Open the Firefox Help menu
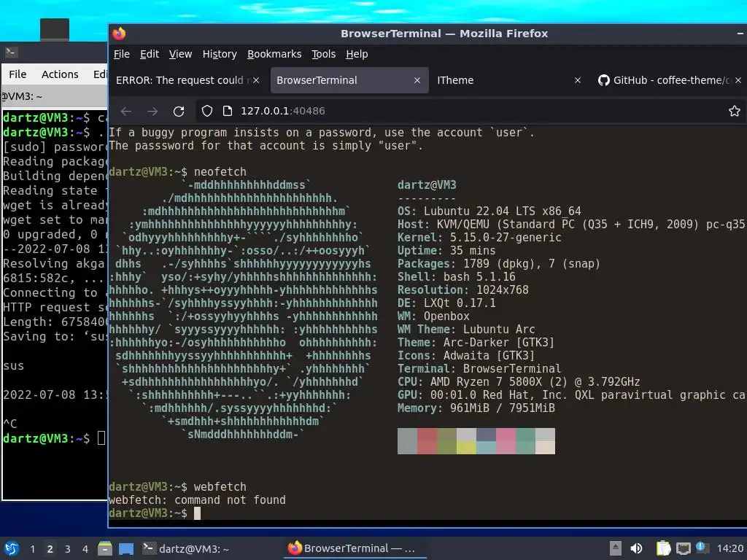Screen dimensions: 747x560 pos(357,54)
